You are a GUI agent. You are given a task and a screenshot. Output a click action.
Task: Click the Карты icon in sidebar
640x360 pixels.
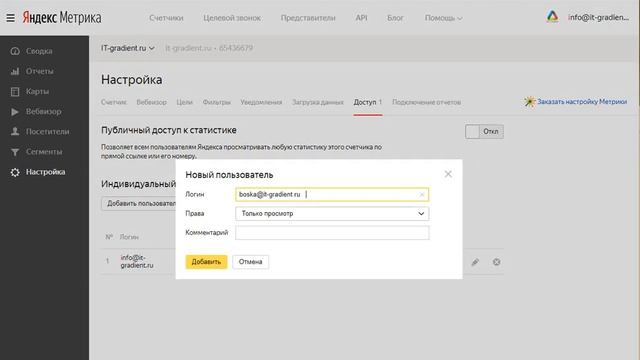pyautogui.click(x=15, y=91)
